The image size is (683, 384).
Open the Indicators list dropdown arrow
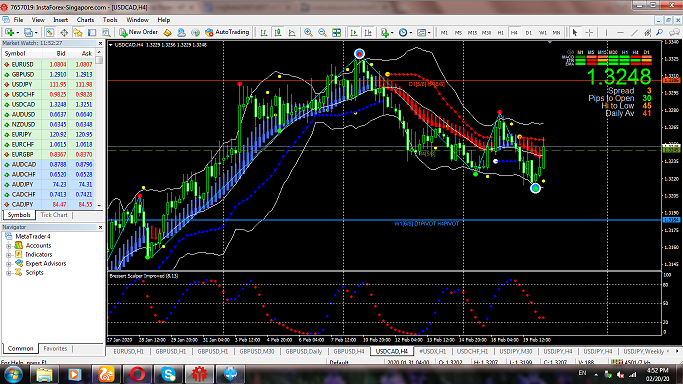392,33
